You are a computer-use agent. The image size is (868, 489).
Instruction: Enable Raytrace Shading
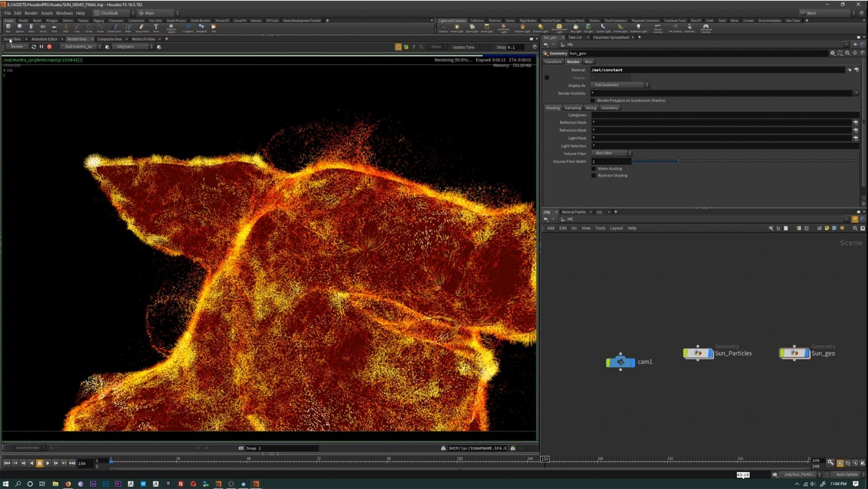point(594,175)
